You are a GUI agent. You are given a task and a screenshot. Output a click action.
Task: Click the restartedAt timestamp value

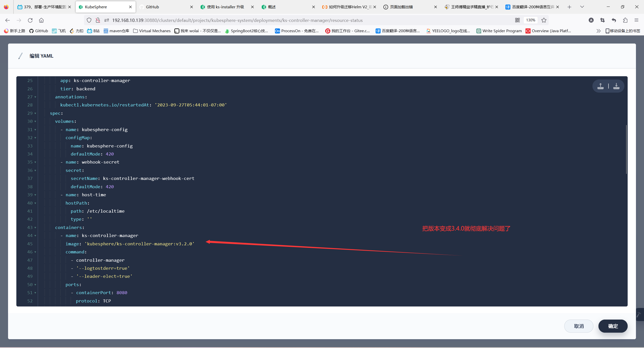pyautogui.click(x=191, y=105)
